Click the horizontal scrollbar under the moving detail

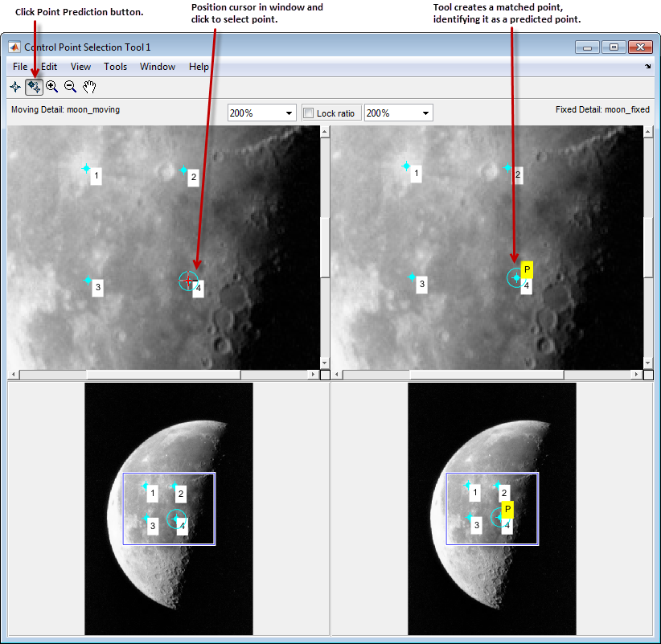pos(161,373)
